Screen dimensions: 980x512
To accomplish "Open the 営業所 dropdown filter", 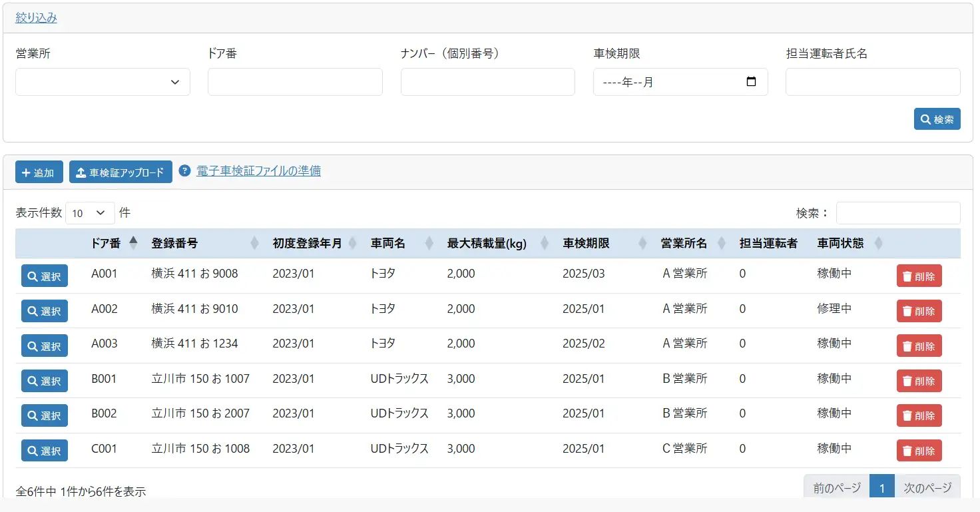I will point(103,82).
